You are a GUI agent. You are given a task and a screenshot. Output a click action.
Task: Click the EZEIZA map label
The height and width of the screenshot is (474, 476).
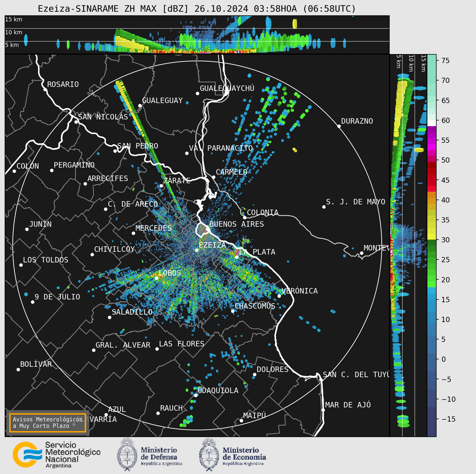[x=212, y=245]
